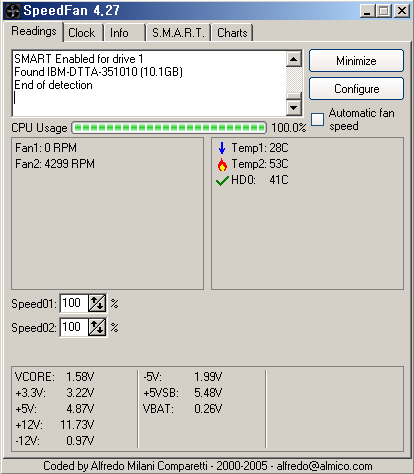Click the -5V 1.99V reading
The width and height of the screenshot is (414, 474).
pyautogui.click(x=183, y=377)
